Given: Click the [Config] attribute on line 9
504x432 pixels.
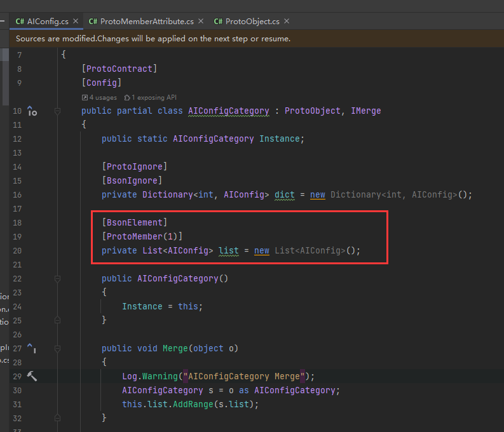Looking at the screenshot, I should [102, 83].
